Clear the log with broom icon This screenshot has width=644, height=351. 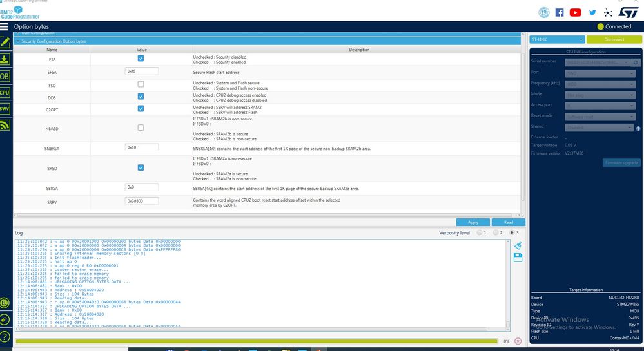[x=518, y=245]
